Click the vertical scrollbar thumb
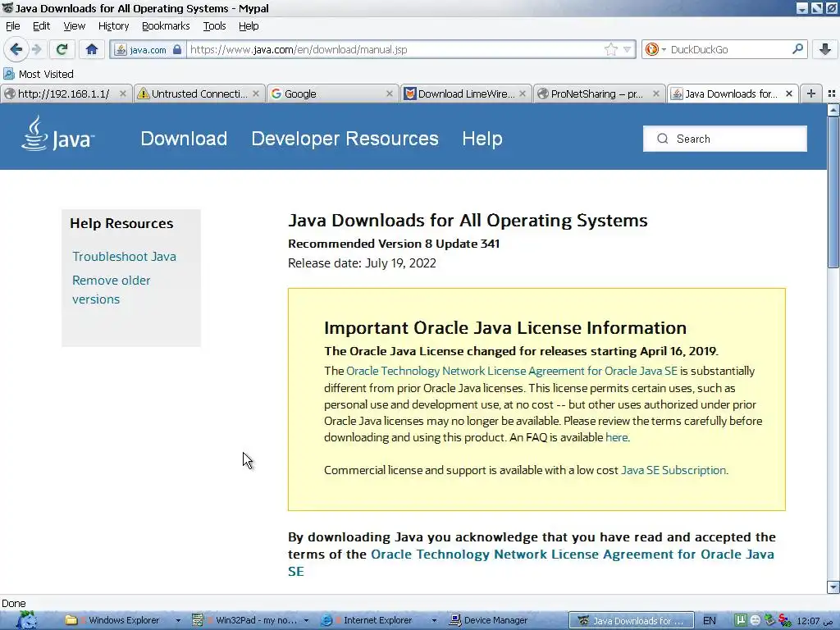Screen dimensions: 840x630 point(833,192)
